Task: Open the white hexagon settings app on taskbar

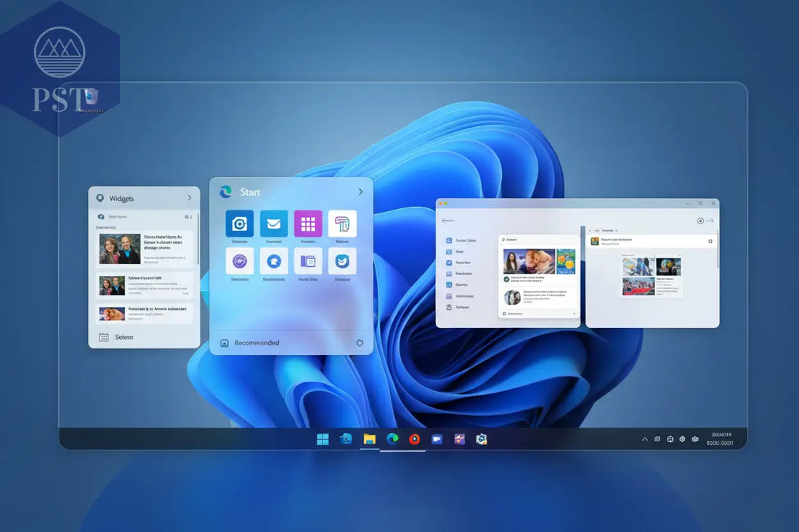Action: point(482,439)
